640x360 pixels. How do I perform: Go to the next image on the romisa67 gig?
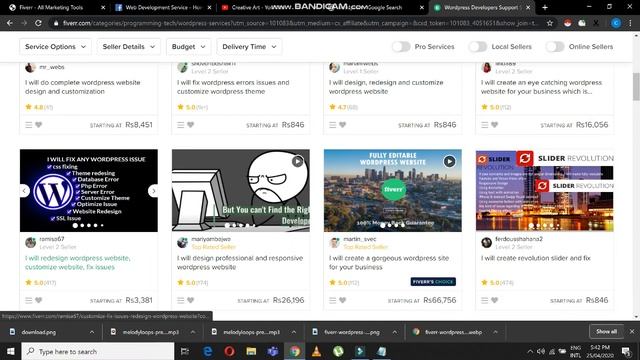click(x=153, y=191)
